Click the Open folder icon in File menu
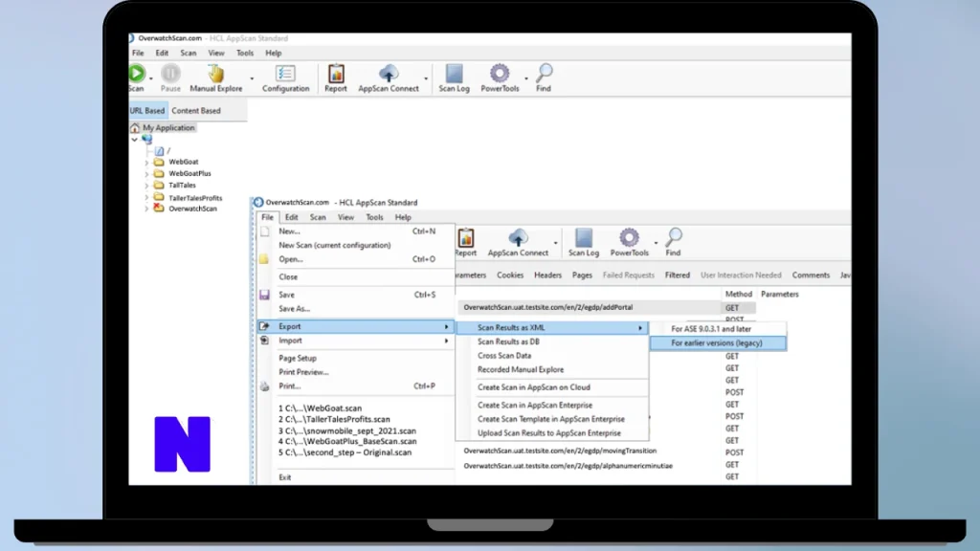The height and width of the screenshot is (551, 980). click(x=264, y=259)
